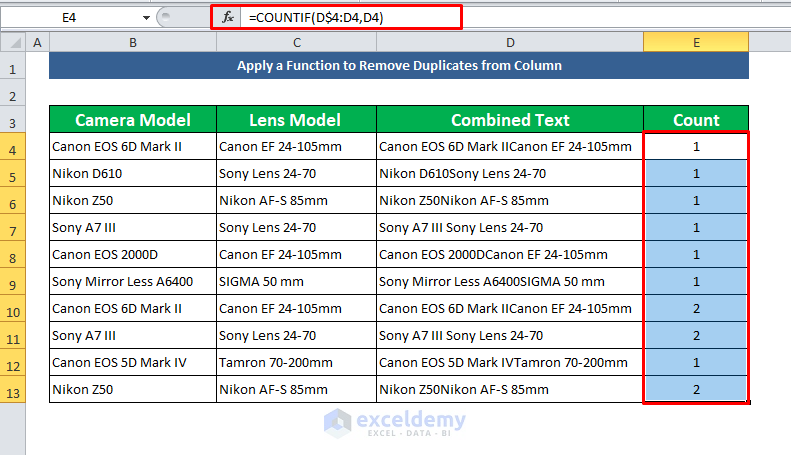Select cell 'Canon EOS 5D Mark IVTamron 70-200mm'
This screenshot has height=455, width=791.
coord(510,362)
